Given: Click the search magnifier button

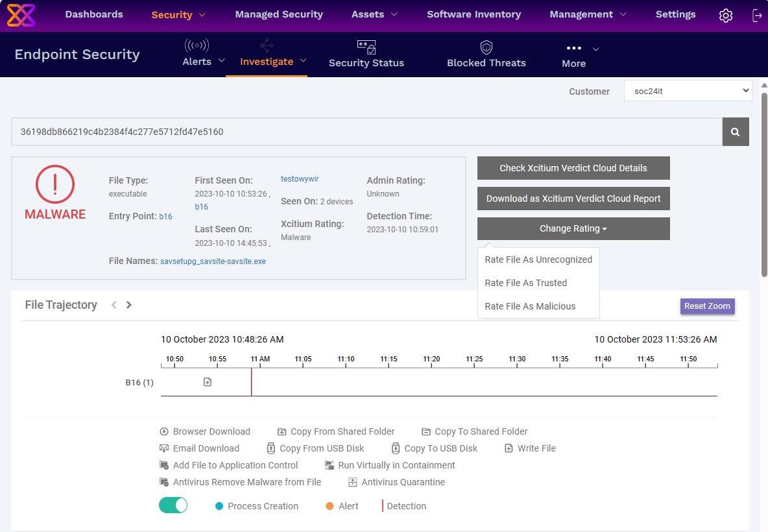Looking at the screenshot, I should click(735, 131).
